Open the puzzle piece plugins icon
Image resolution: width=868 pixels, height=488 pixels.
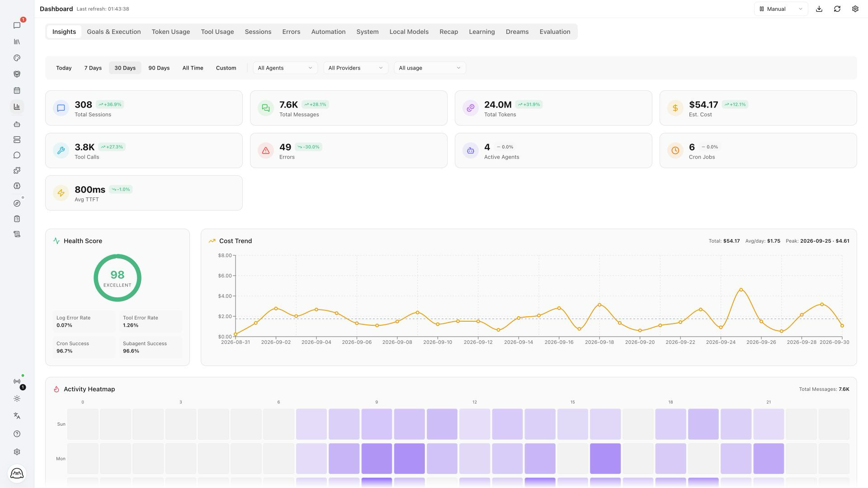17,170
